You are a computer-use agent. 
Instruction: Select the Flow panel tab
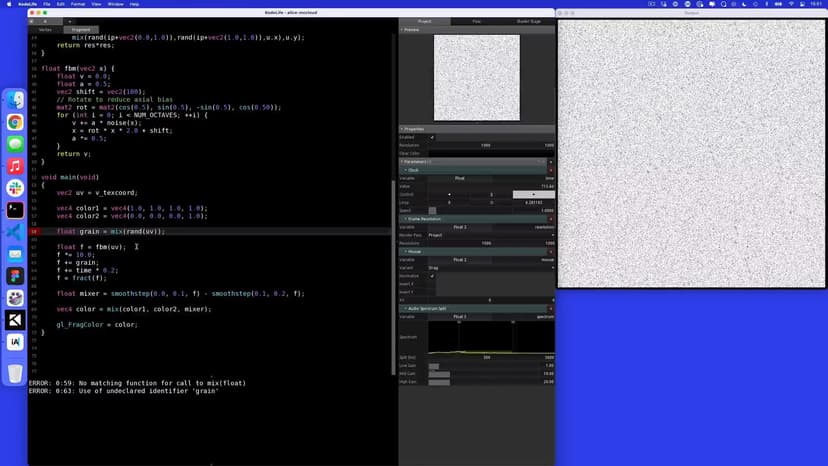[476, 20]
